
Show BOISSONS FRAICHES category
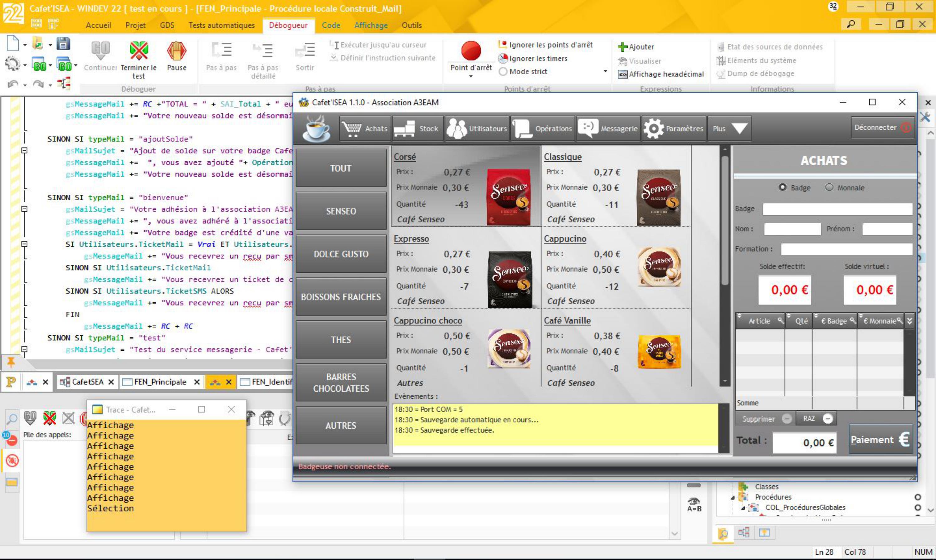341,297
